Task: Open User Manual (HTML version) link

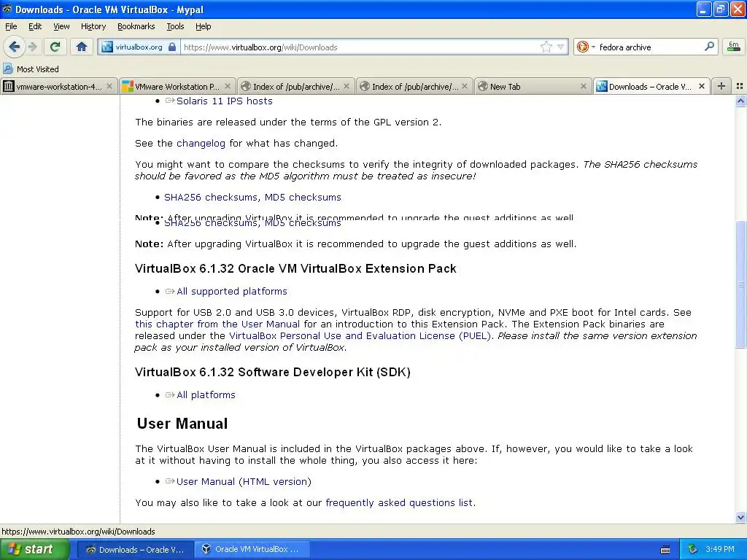Action: tap(244, 481)
